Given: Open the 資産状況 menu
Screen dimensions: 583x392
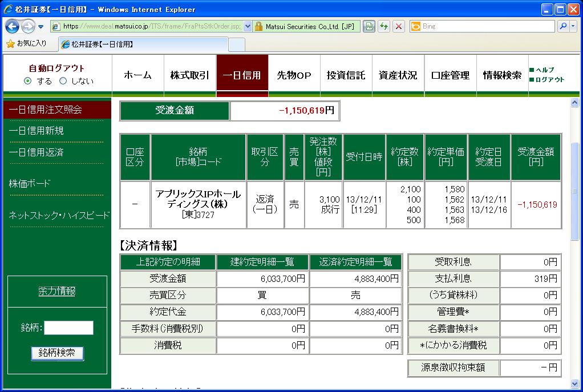Looking at the screenshot, I should click(398, 75).
